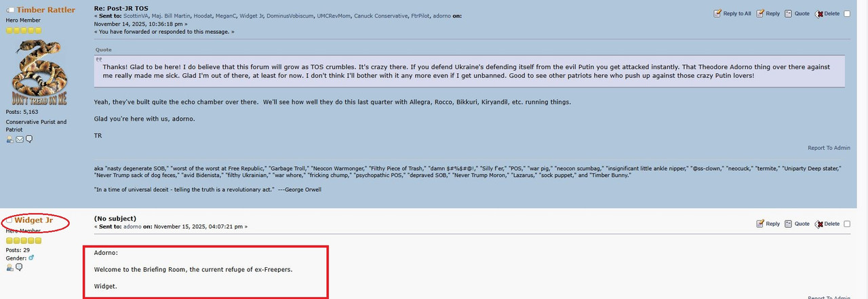Click 'Glad you're here with us, adorno.' line
Screen dimensions: 868x299
coord(144,119)
